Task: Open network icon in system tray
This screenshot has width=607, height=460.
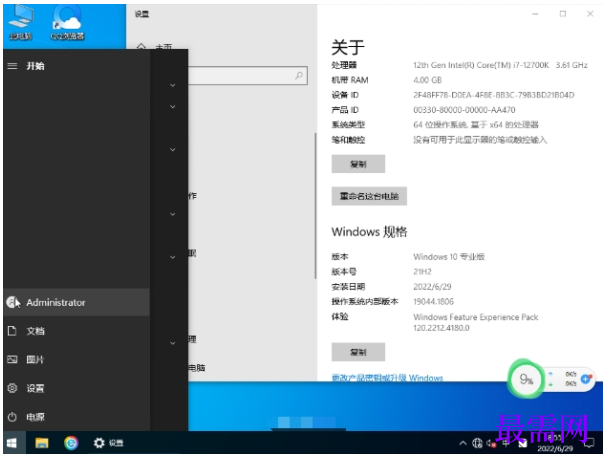Action: tap(477, 443)
